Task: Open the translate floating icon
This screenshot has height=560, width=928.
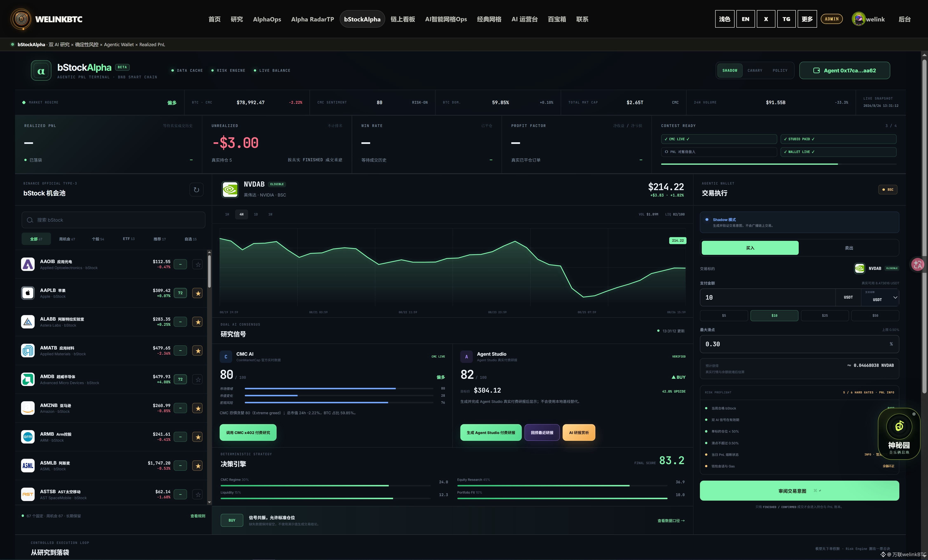Action: coord(918,264)
